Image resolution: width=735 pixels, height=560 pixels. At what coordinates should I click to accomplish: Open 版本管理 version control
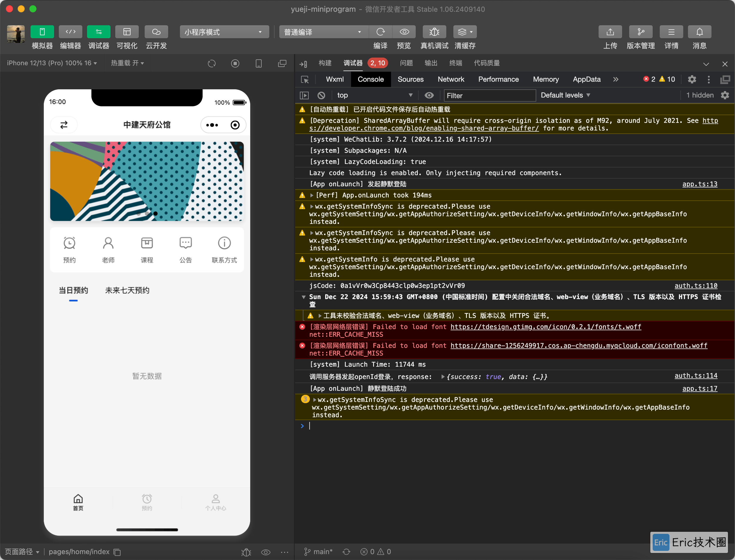pyautogui.click(x=641, y=32)
